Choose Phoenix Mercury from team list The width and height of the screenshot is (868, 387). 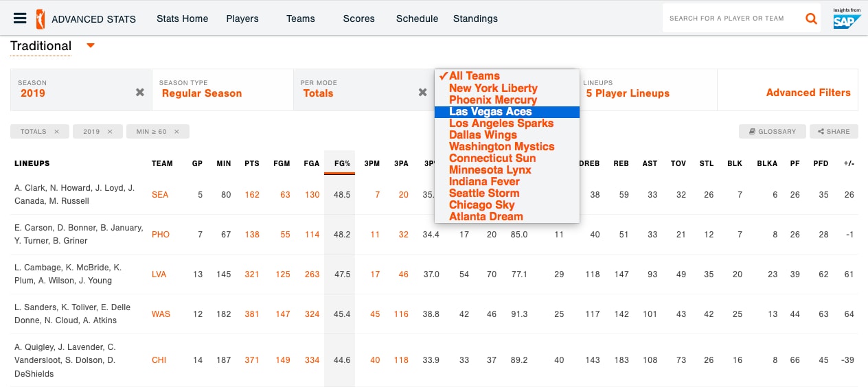(x=507, y=99)
